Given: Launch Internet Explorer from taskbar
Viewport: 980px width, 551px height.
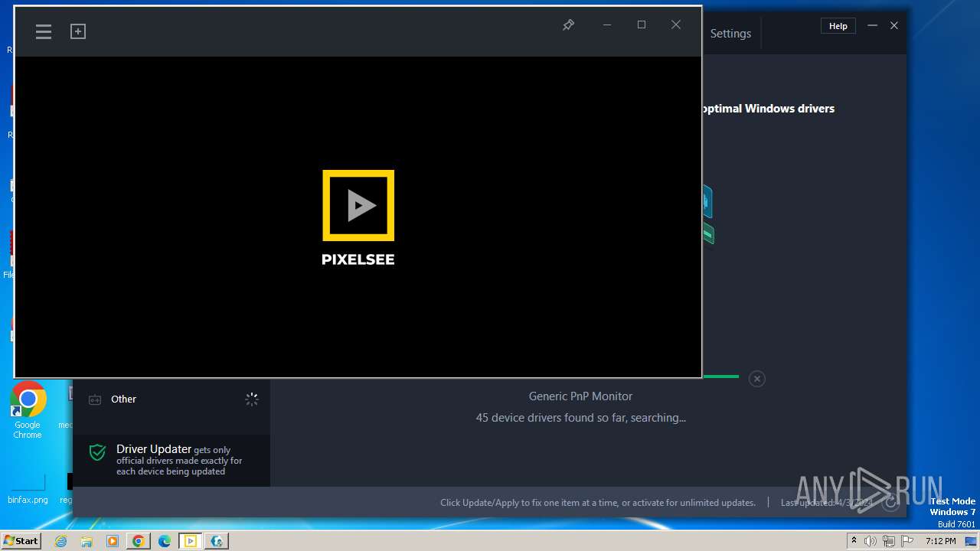Looking at the screenshot, I should click(60, 541).
